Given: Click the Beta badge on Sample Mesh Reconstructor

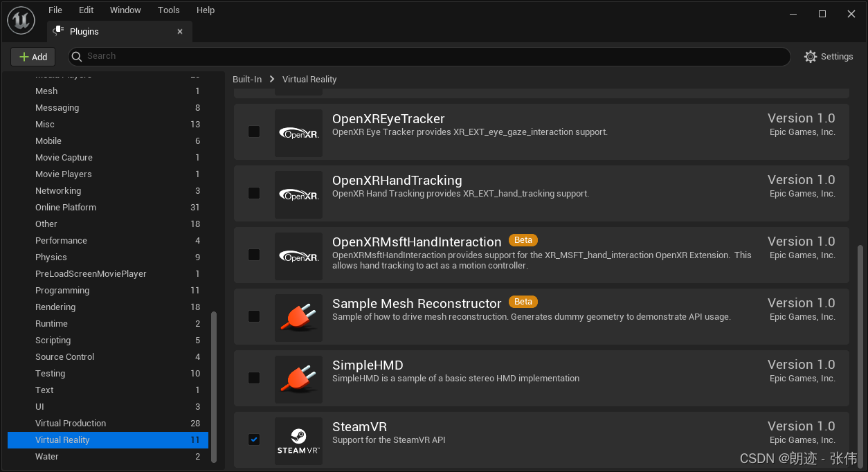Looking at the screenshot, I should click(x=523, y=302).
